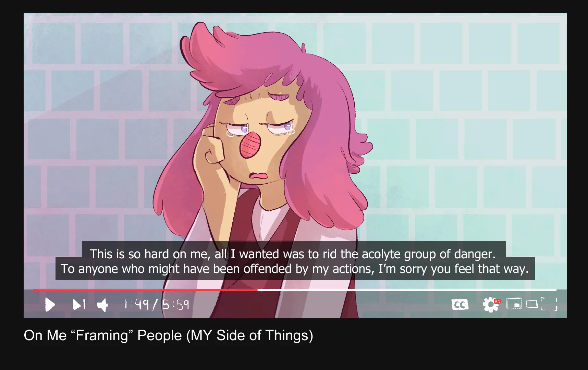
Task: Switch to miniplayer mode
Action: [x=514, y=304]
